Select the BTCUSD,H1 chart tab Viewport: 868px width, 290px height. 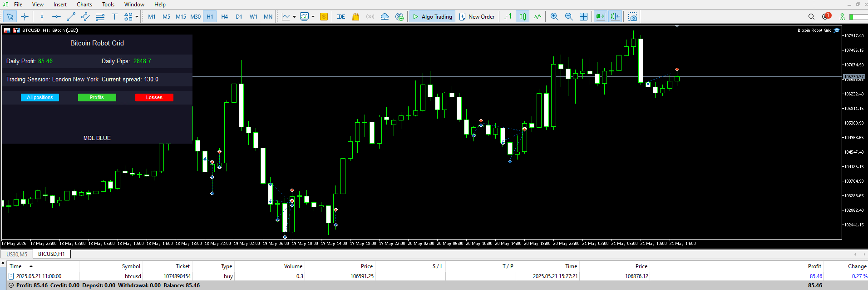(51, 254)
